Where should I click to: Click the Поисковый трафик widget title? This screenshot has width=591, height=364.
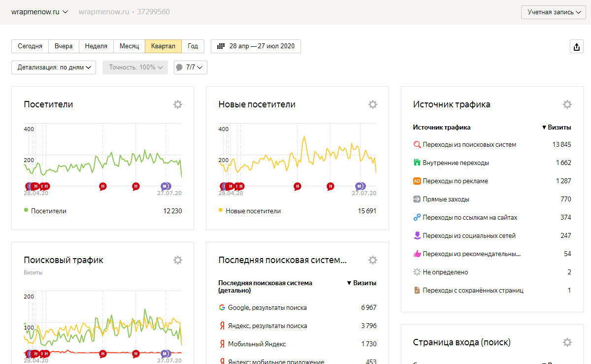pyautogui.click(x=64, y=260)
